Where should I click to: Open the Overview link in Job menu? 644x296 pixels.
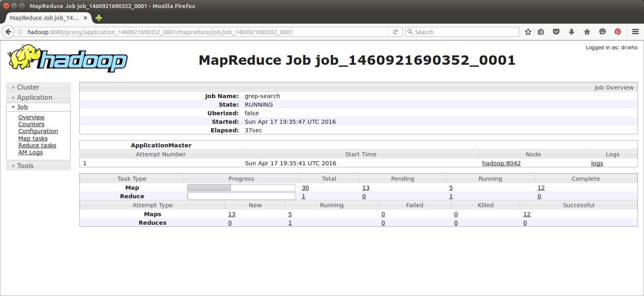pos(31,117)
